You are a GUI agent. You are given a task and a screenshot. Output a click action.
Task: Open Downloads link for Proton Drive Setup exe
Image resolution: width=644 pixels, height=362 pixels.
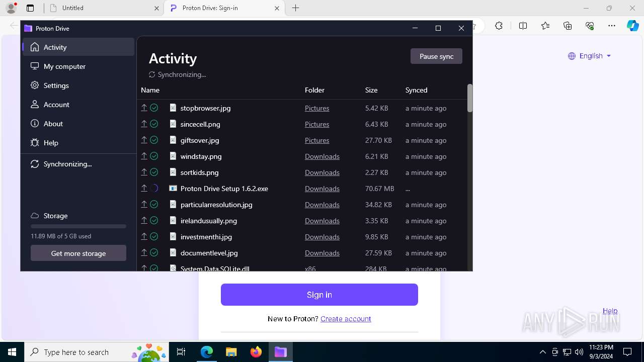(x=322, y=189)
